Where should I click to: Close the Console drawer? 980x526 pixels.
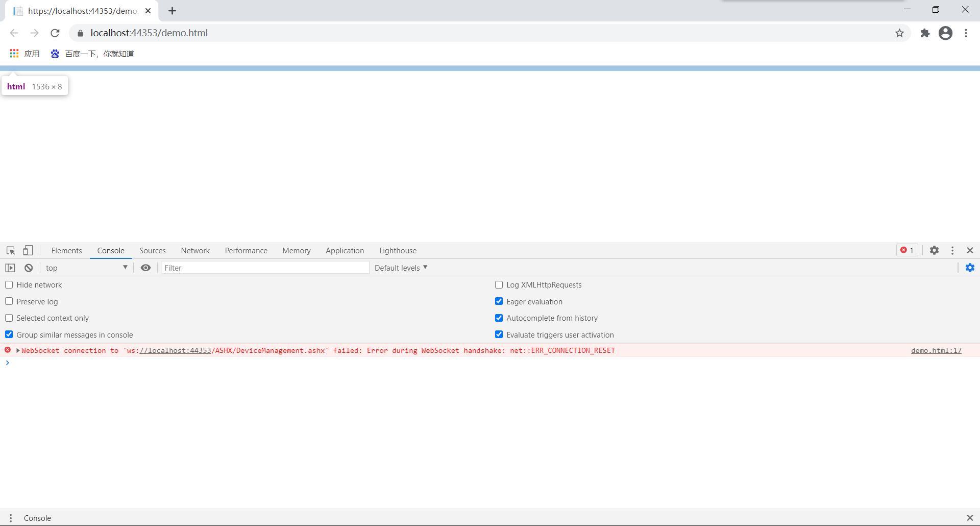tap(970, 518)
